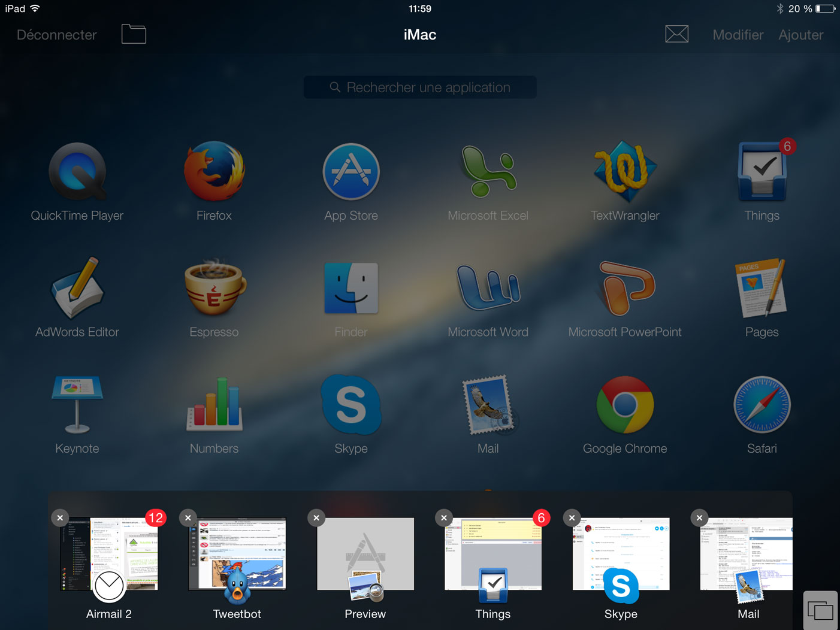Close the Skype running app
Image resolution: width=840 pixels, height=630 pixels.
coord(572,518)
